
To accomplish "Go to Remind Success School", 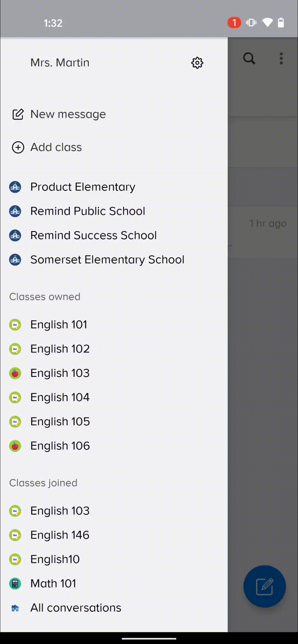I will click(x=93, y=236).
